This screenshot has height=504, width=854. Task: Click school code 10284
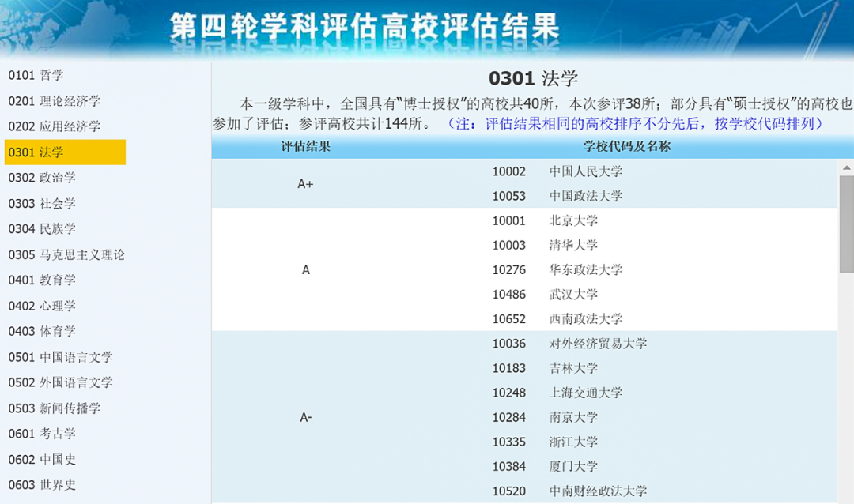pyautogui.click(x=509, y=417)
